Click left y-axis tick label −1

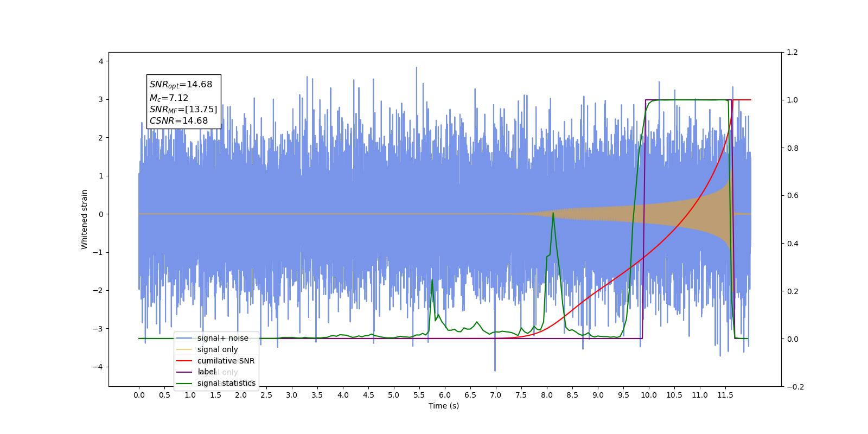click(x=98, y=252)
